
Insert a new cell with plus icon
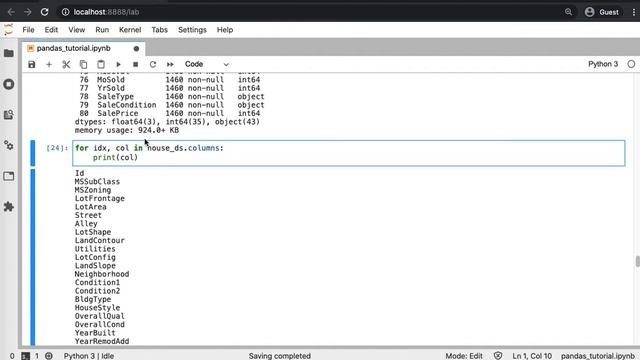(49, 64)
